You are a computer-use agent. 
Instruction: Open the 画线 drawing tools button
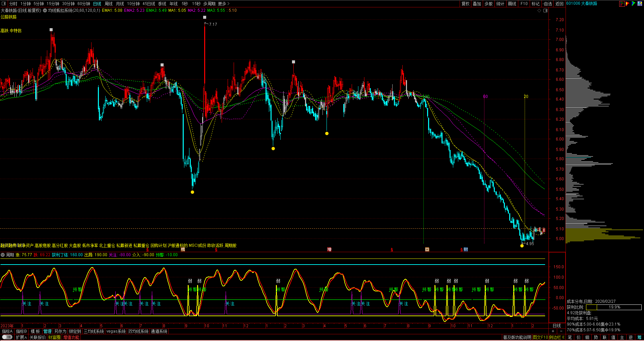click(x=512, y=4)
